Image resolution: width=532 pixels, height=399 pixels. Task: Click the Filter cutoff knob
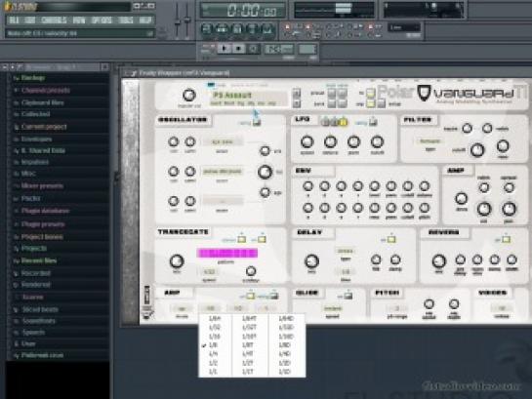coord(477,149)
